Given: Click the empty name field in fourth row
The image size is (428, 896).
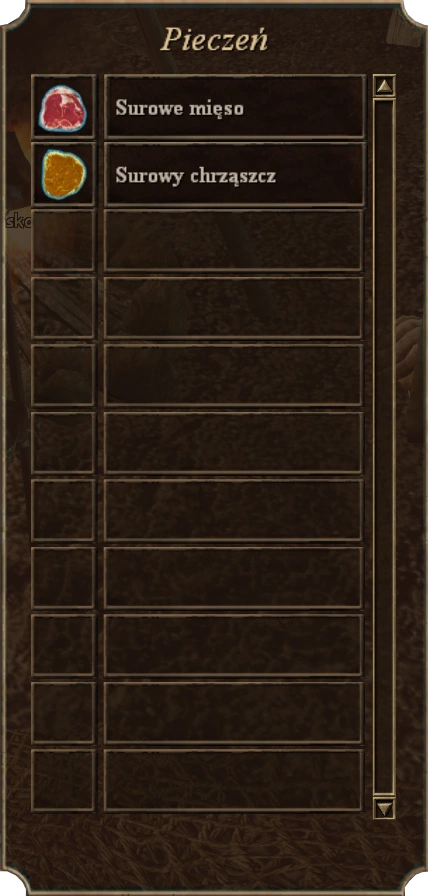Looking at the screenshot, I should 234,308.
